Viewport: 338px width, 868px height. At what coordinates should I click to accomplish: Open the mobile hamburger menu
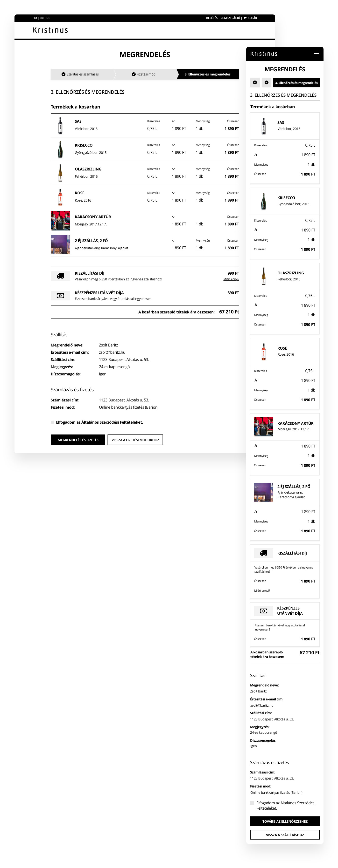(x=317, y=54)
